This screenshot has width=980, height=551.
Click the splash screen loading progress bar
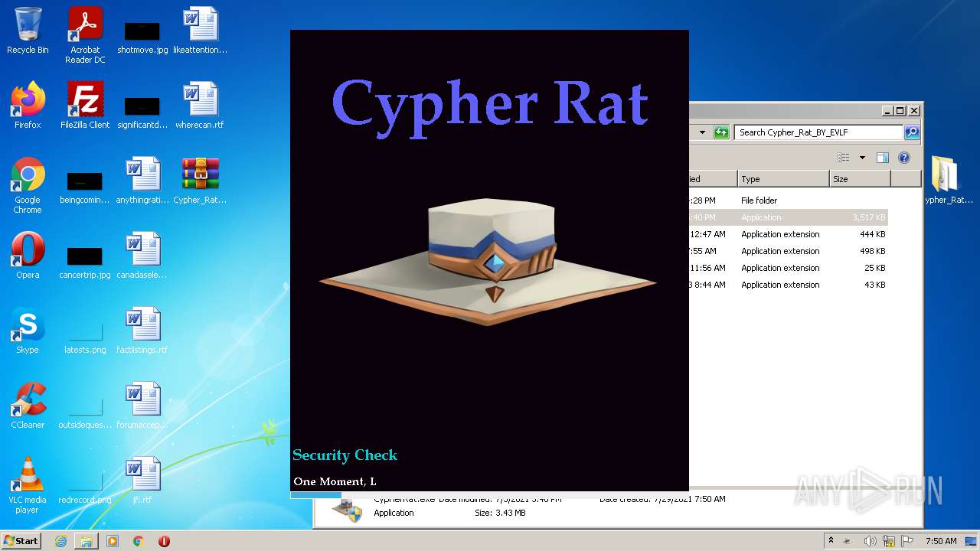[489, 494]
